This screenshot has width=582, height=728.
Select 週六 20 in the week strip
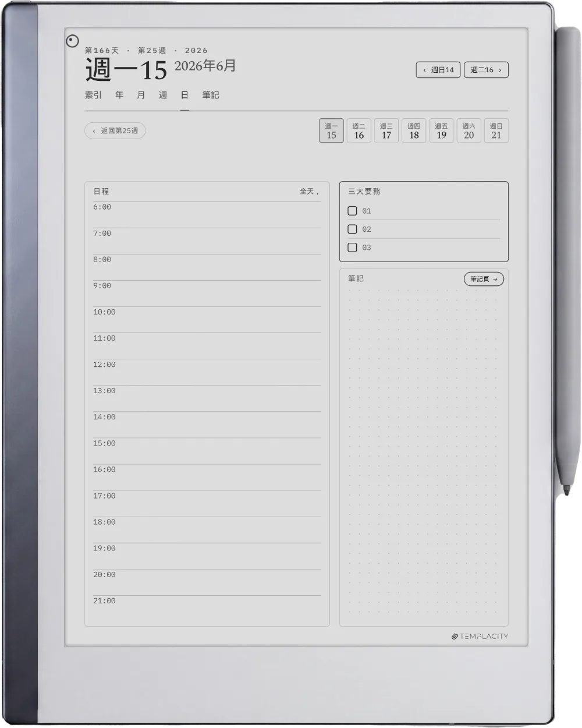click(469, 131)
